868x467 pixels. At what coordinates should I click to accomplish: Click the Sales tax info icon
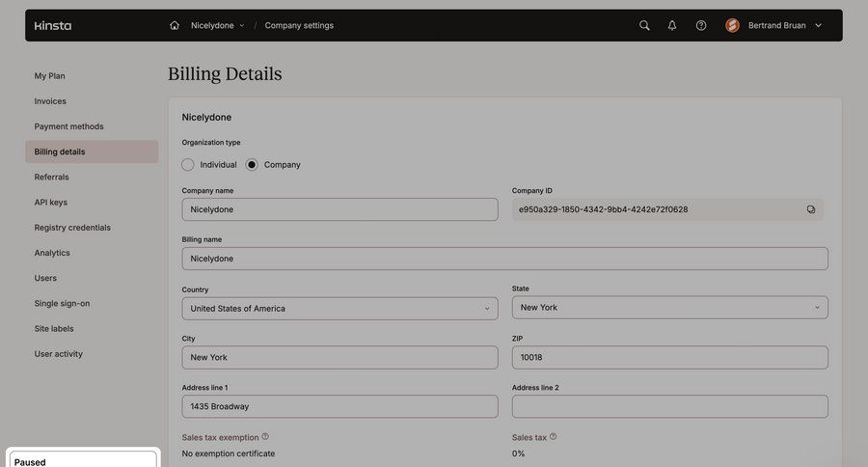553,437
